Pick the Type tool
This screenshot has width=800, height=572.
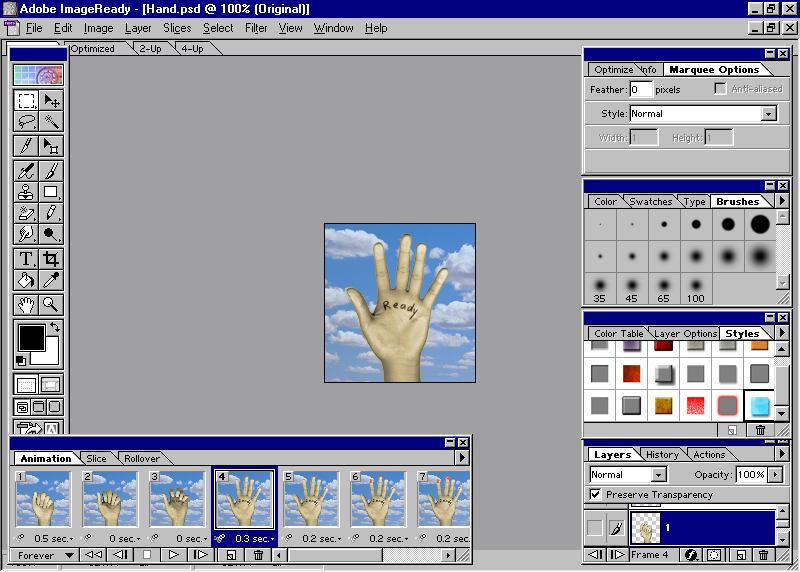(27, 259)
